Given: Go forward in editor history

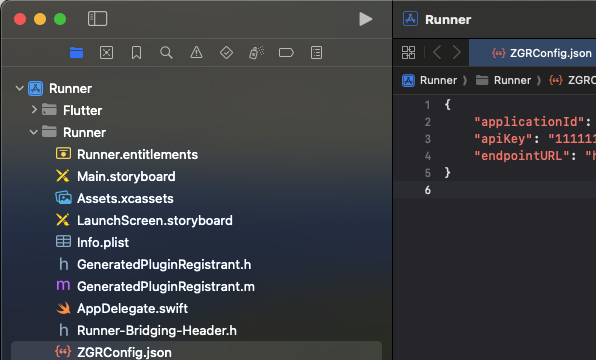Looking at the screenshot, I should [457, 52].
